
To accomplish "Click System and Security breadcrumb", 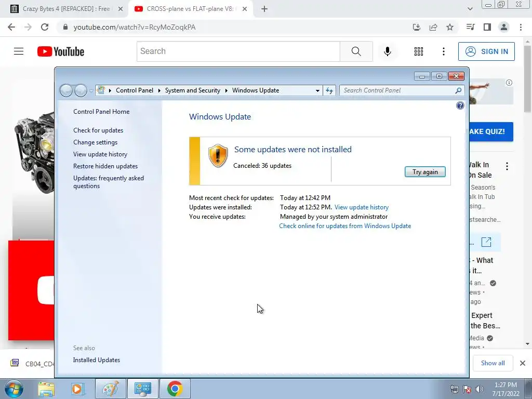I will pyautogui.click(x=192, y=90).
